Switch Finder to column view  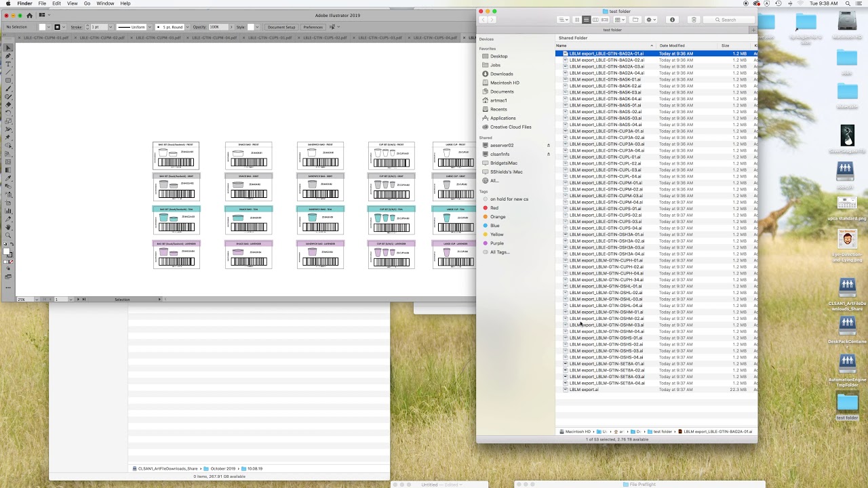coord(595,20)
